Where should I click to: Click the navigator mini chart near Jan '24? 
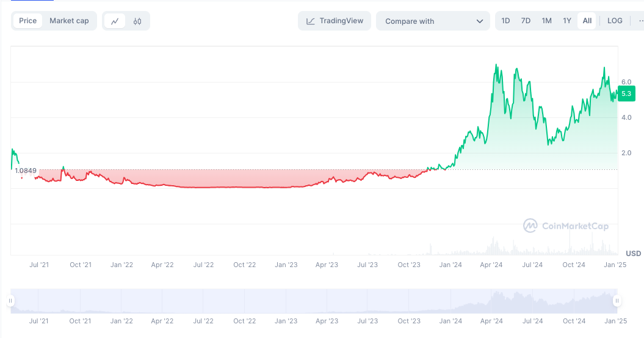[x=450, y=301]
